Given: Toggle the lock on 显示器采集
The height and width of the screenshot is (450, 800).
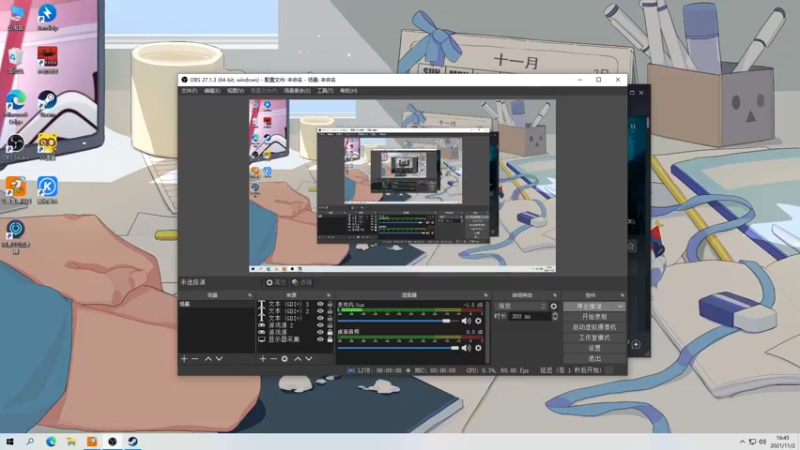Looking at the screenshot, I should 330,339.
